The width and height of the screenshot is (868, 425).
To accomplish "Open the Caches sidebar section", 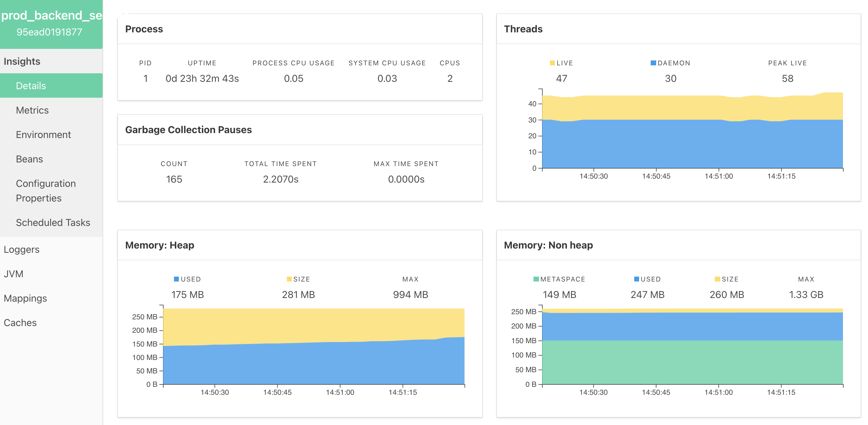I will tap(20, 322).
